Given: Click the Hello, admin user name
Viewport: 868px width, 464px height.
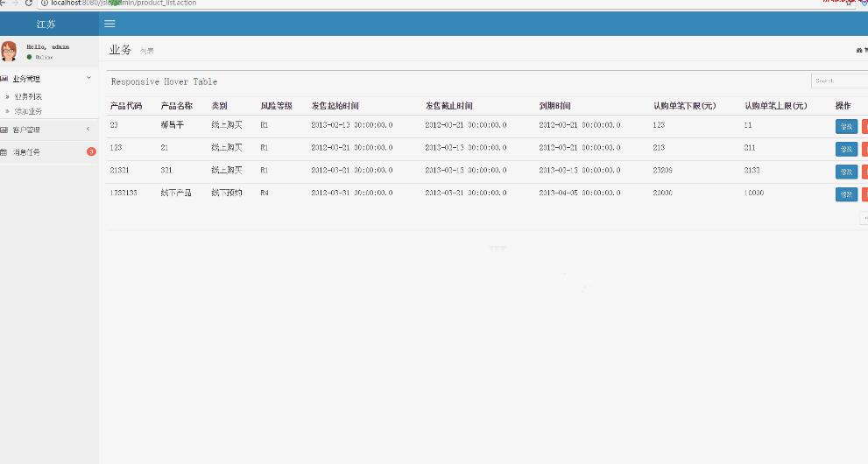Looking at the screenshot, I should pos(48,47).
